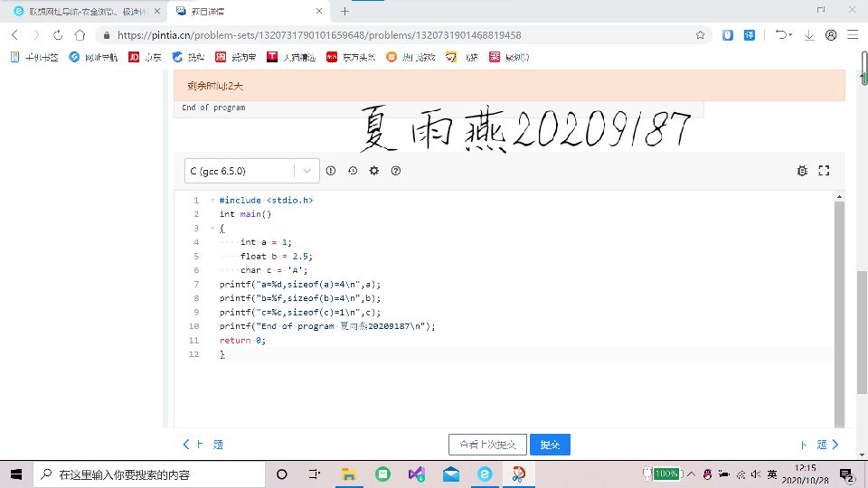Screen dimensions: 868x488
Task: Open a new browser tab
Action: click(x=344, y=11)
